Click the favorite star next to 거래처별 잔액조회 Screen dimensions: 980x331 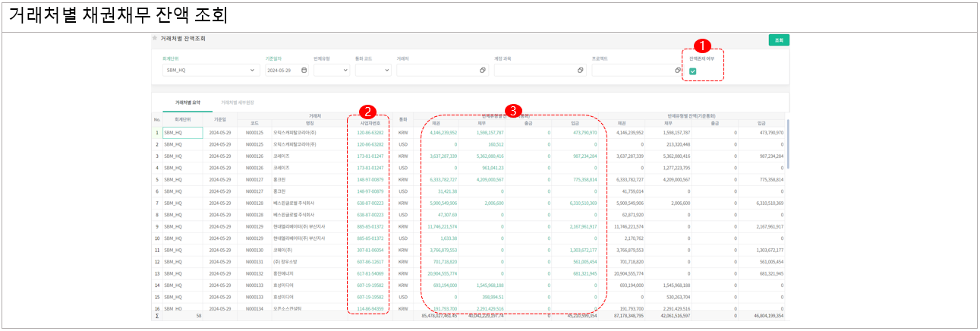tap(155, 38)
